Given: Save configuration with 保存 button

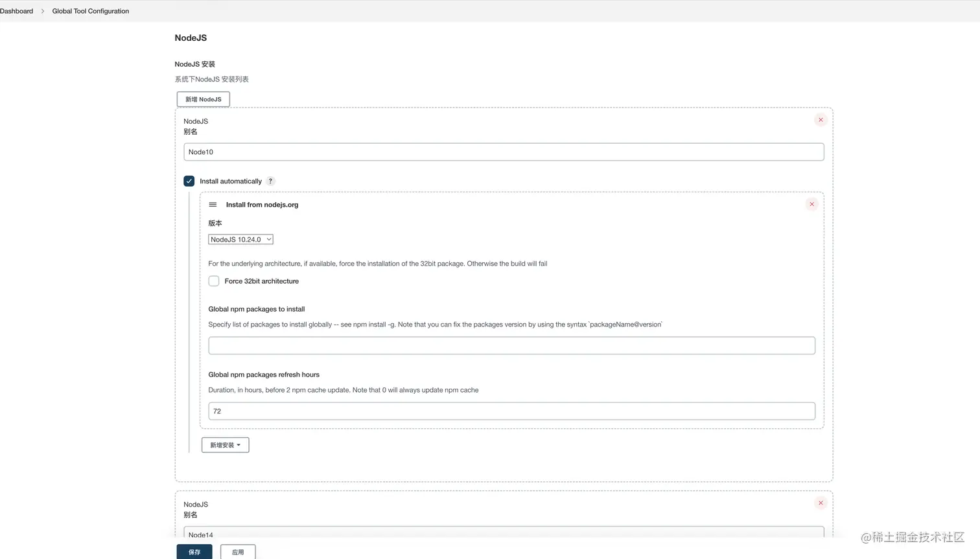Looking at the screenshot, I should pyautogui.click(x=194, y=552).
